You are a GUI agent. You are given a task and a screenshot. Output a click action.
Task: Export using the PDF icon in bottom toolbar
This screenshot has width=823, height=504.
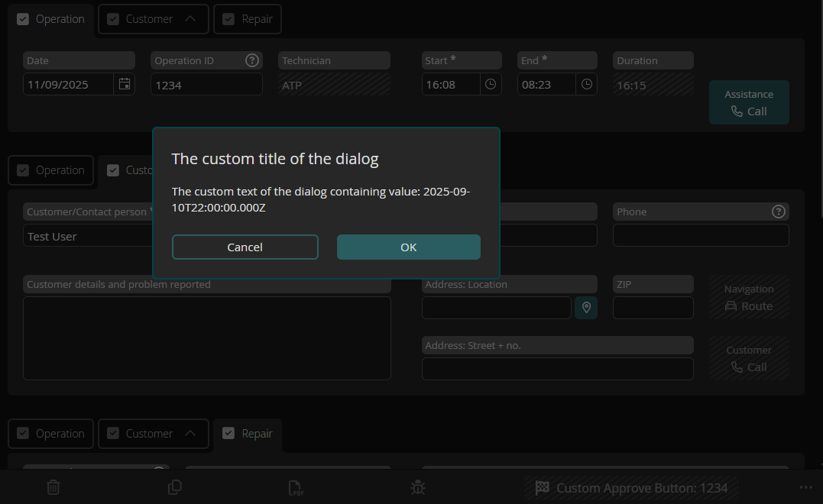coord(296,488)
